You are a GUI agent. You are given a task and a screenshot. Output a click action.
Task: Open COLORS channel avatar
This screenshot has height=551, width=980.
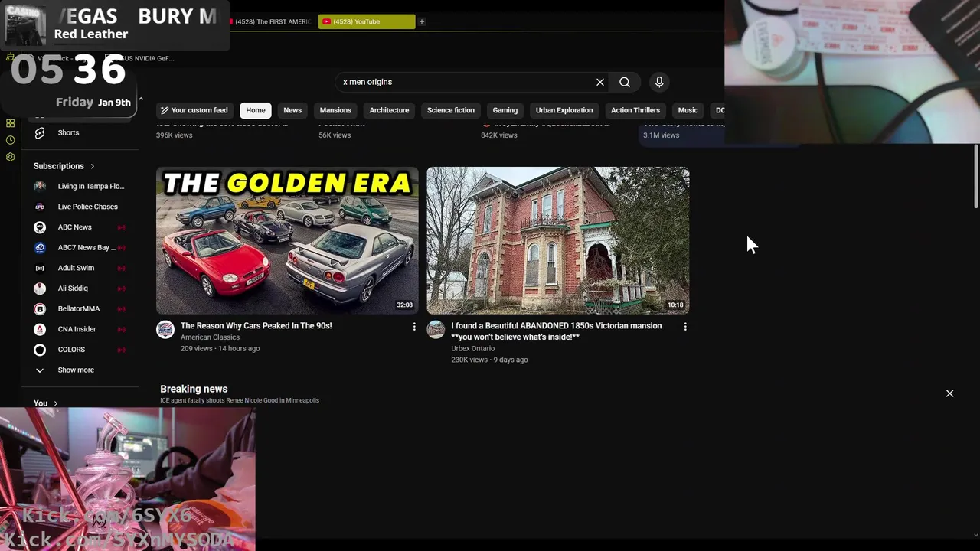[x=40, y=350]
